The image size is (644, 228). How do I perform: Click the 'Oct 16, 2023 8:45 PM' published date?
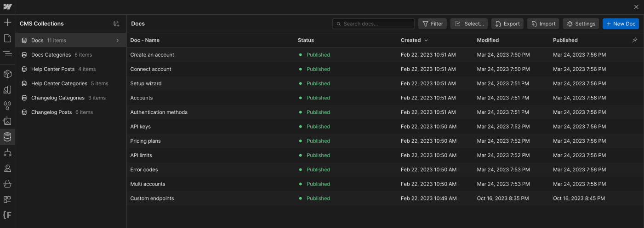579,199
